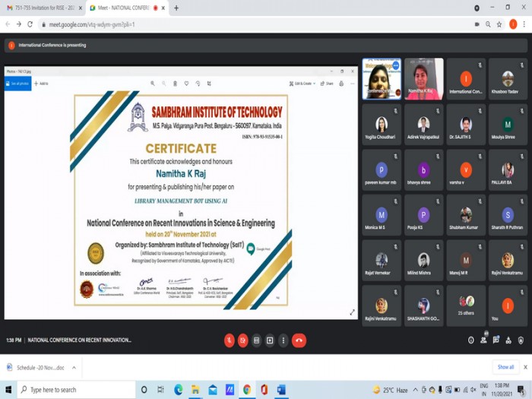Expand the Schedule download item chevron
The height and width of the screenshot is (399, 532).
point(74,367)
